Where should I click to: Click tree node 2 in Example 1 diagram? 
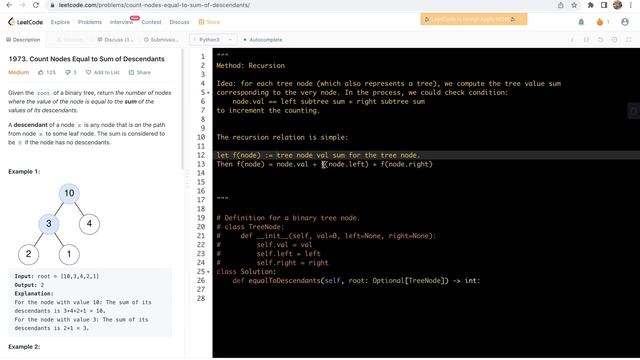[28, 254]
